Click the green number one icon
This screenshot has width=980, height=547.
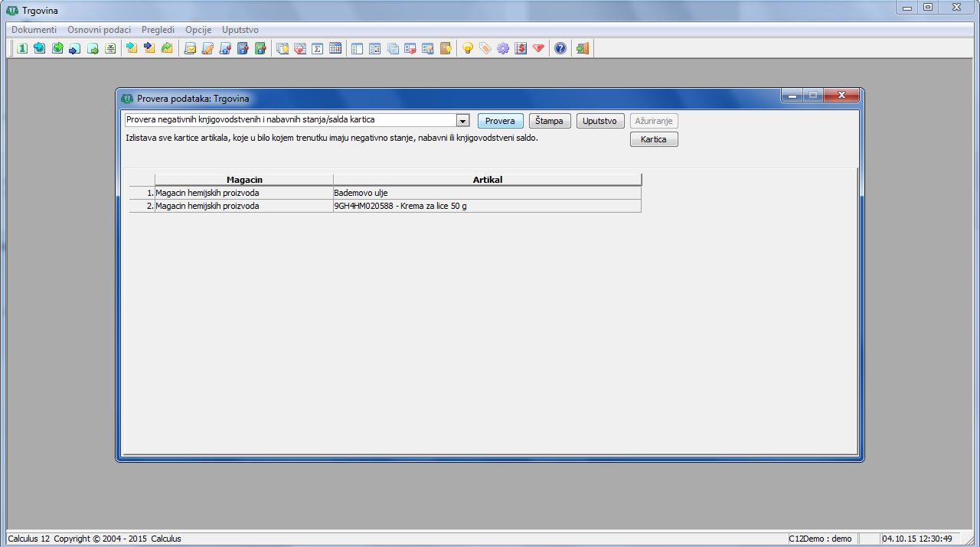(22, 48)
